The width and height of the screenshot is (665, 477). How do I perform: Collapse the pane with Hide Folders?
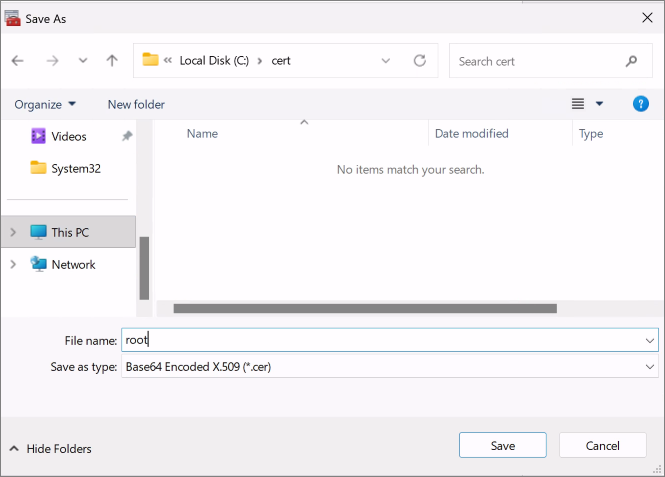click(x=50, y=449)
